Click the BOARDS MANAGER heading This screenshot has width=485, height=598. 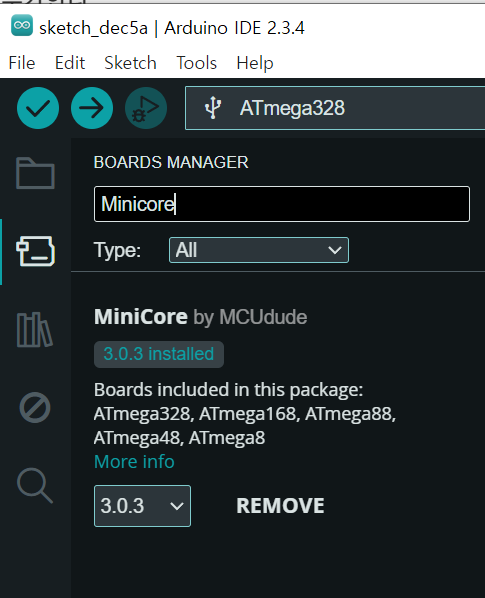click(171, 162)
